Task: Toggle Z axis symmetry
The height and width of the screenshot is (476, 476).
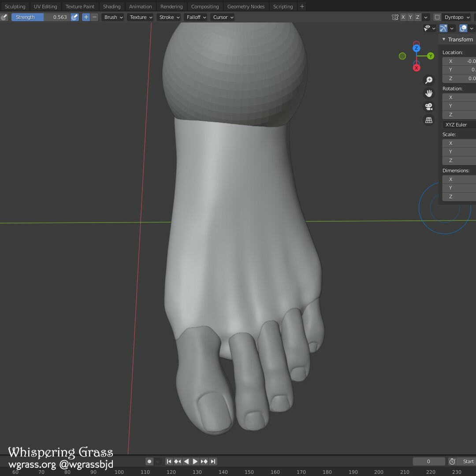Action: coord(418,17)
